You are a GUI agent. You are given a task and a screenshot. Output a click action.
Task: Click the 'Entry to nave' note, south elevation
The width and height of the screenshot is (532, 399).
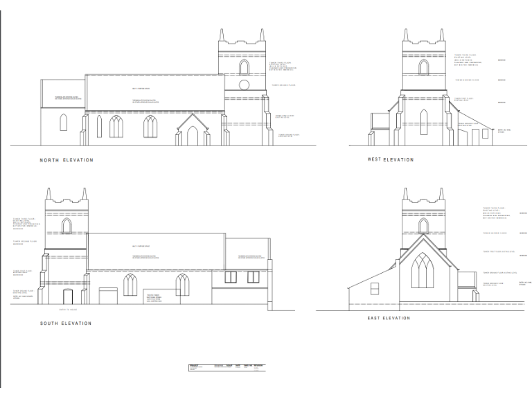68,309
